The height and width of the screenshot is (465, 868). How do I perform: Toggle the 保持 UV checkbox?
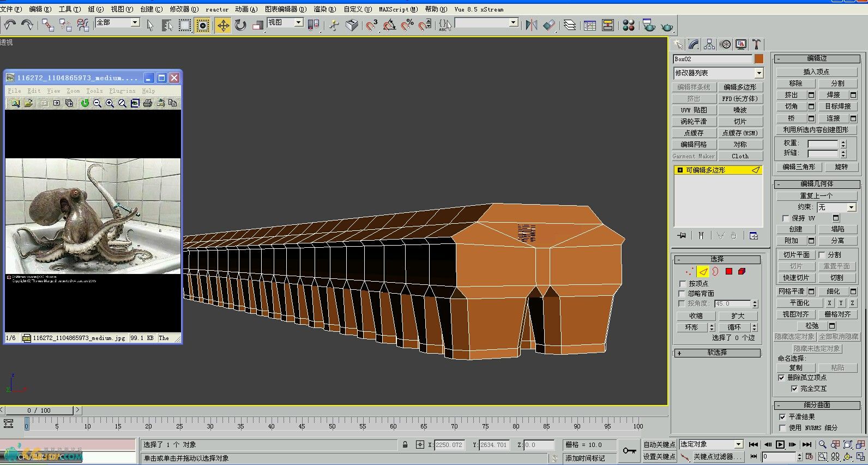[786, 218]
